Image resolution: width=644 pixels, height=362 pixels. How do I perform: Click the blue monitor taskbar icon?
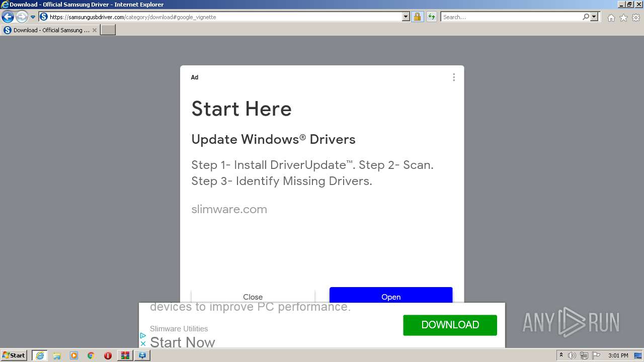pyautogui.click(x=142, y=355)
